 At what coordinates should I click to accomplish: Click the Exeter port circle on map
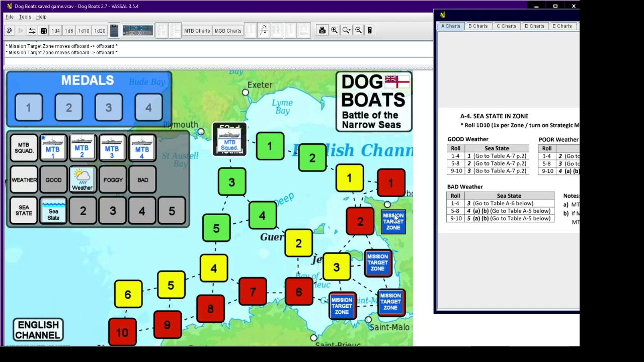click(245, 93)
